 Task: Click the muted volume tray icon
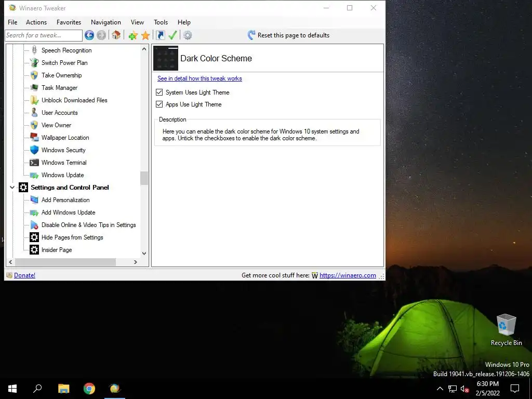(x=464, y=389)
